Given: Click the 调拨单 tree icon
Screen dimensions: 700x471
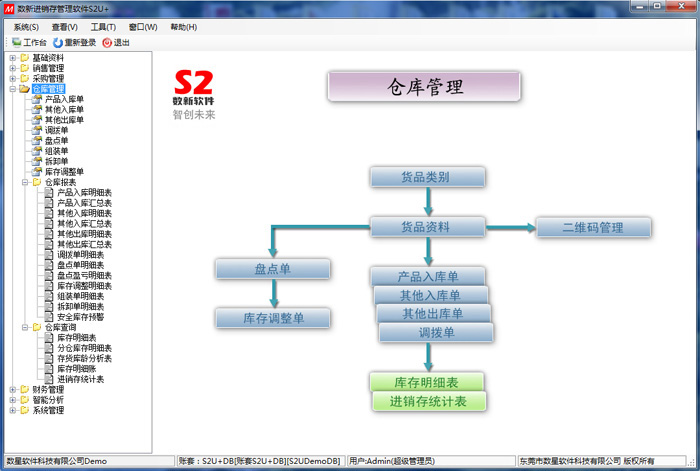Looking at the screenshot, I should [x=37, y=130].
